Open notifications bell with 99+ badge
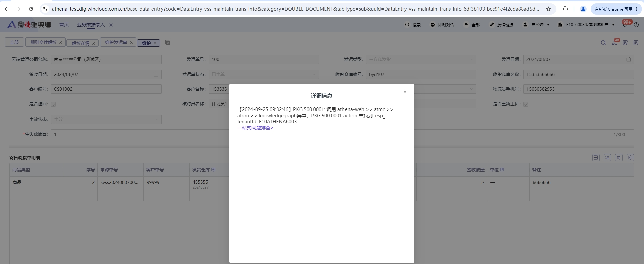The height and width of the screenshot is (264, 644). coord(625,24)
